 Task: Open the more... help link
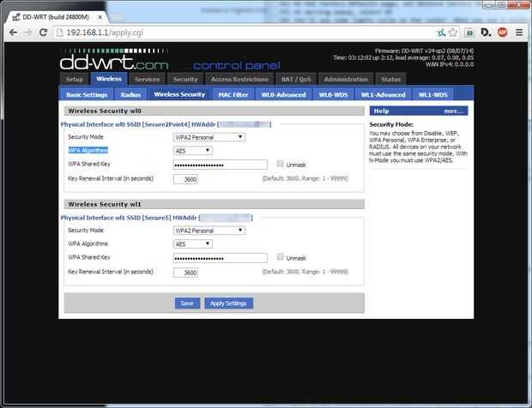453,111
